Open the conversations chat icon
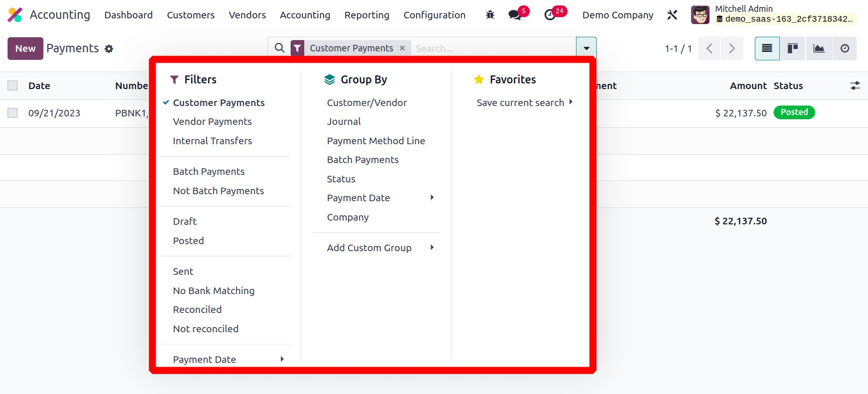This screenshot has height=394, width=868. (x=515, y=15)
